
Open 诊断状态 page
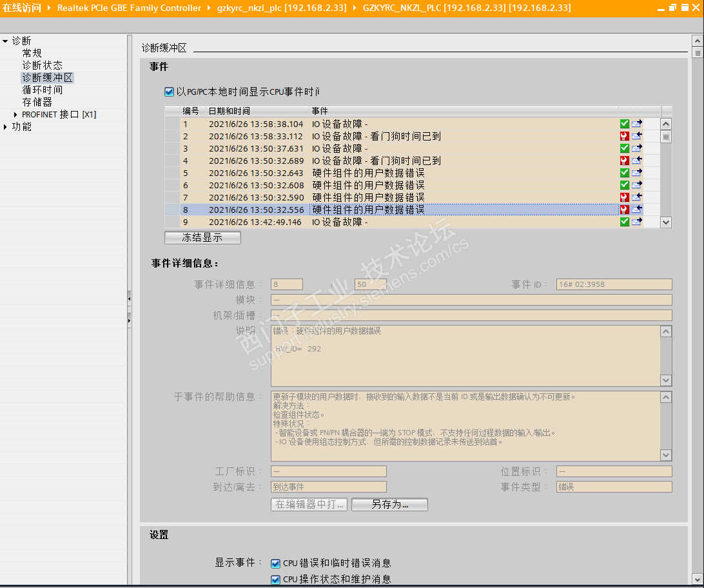(x=42, y=66)
